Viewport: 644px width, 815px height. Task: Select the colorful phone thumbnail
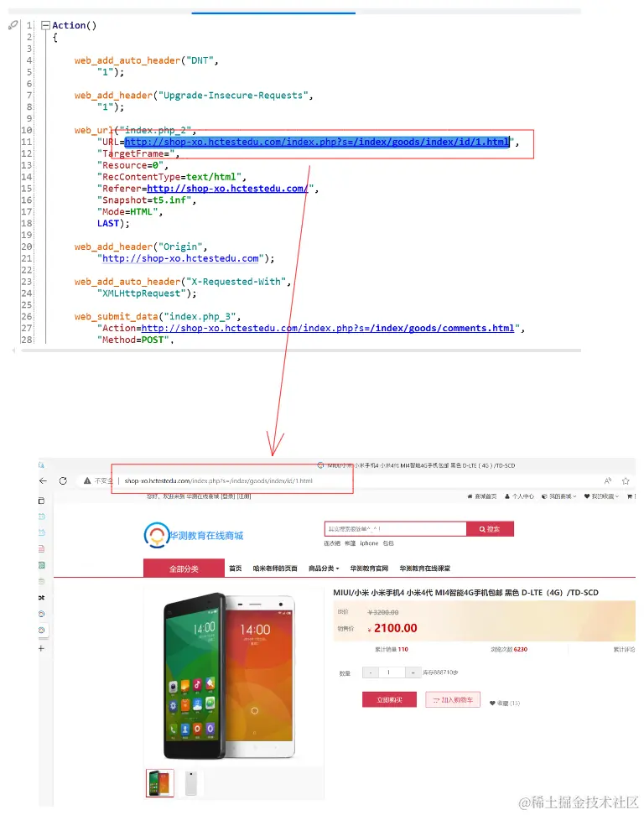click(160, 783)
